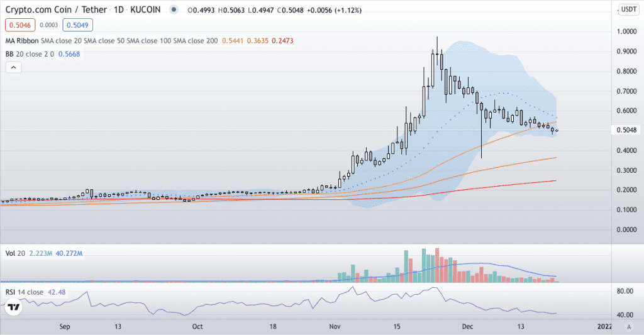Click the 0.5048 current price label
The height and width of the screenshot is (335, 644).
point(627,130)
